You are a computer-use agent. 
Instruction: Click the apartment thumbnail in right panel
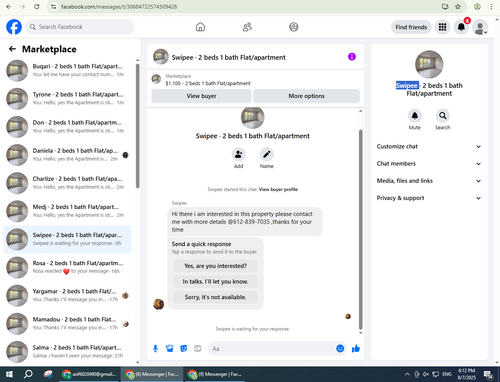[x=429, y=64]
